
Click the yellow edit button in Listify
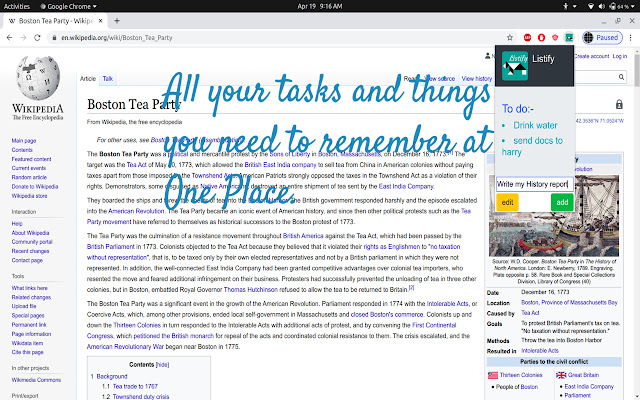[x=507, y=202]
